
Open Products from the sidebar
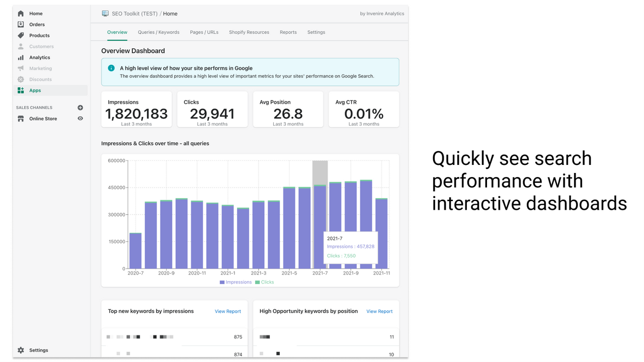20,35
